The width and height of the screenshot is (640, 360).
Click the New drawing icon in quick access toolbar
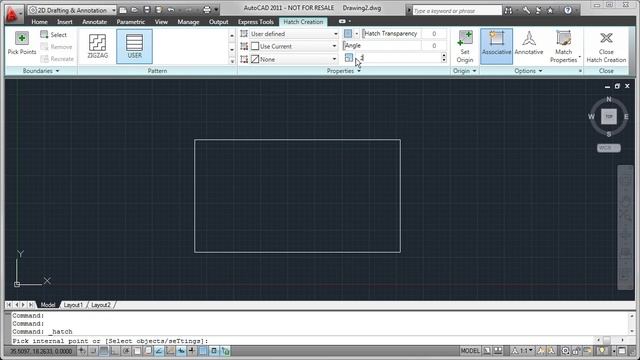pos(123,10)
